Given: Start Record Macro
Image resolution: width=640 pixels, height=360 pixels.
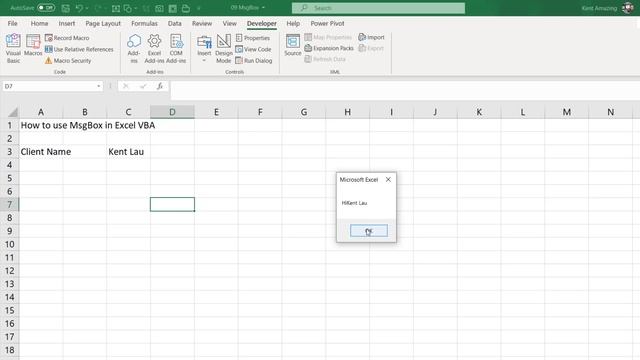Looking at the screenshot, I should [x=67, y=38].
